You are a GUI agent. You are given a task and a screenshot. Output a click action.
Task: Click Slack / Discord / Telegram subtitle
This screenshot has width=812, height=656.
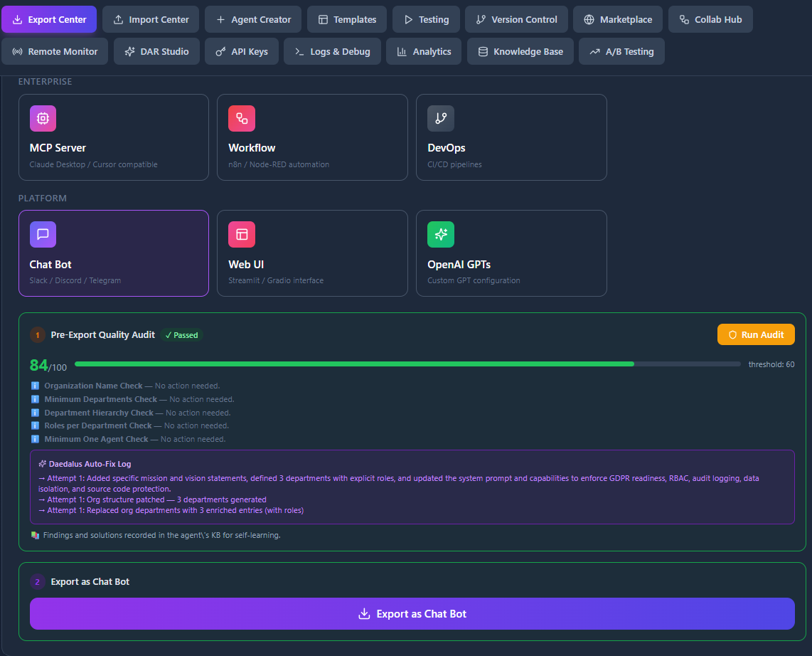75,280
